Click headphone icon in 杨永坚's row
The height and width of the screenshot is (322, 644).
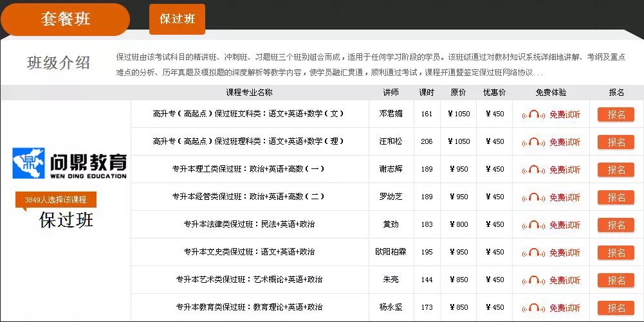click(x=533, y=308)
